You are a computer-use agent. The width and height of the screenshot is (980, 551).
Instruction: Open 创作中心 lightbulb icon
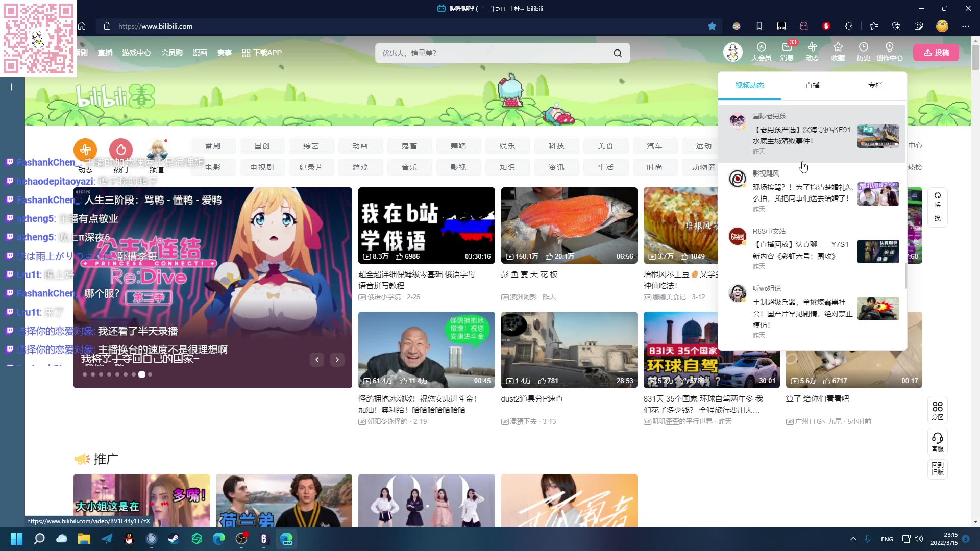pos(890,52)
